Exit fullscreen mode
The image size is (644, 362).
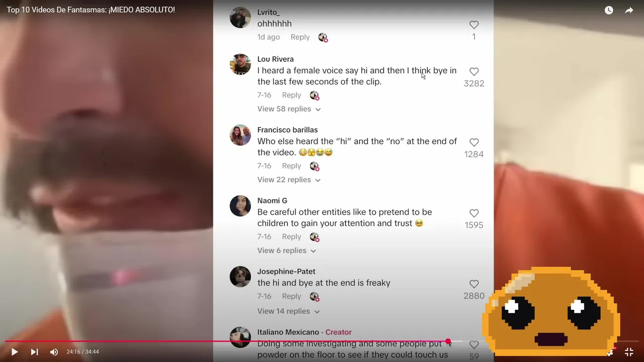[629, 352]
